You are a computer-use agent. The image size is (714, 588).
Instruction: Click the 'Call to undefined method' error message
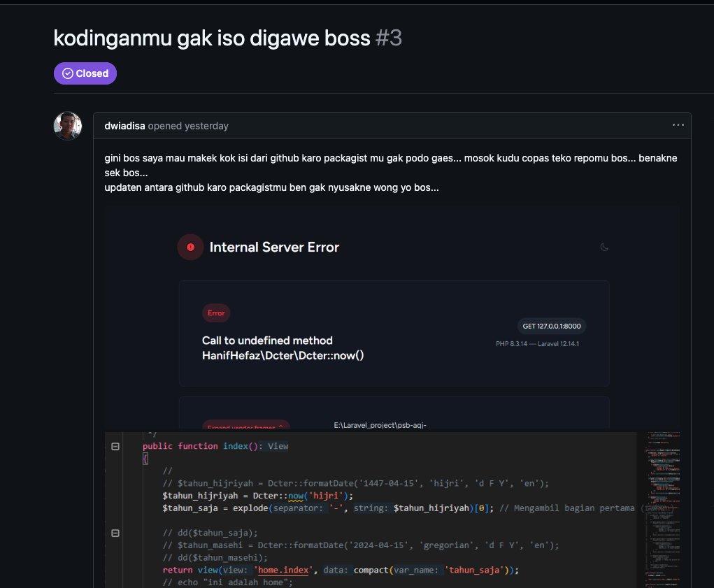[283, 348]
